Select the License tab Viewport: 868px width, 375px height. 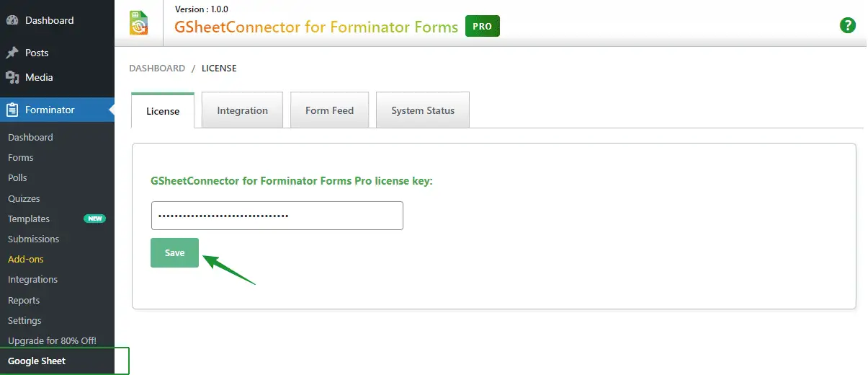tap(163, 111)
